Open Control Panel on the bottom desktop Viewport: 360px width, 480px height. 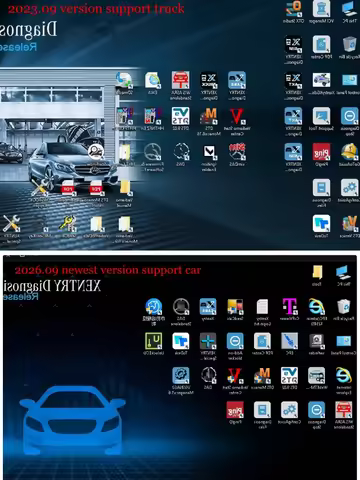tap(343, 341)
